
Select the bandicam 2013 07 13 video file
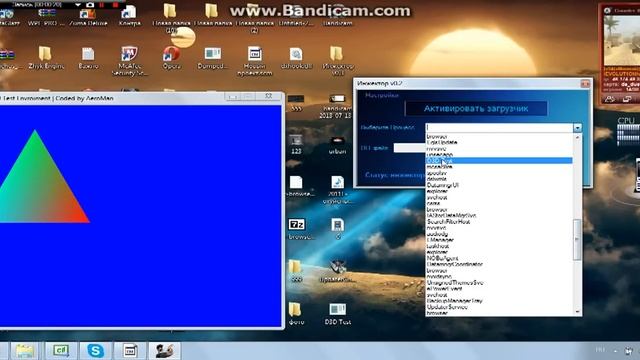pos(337,106)
